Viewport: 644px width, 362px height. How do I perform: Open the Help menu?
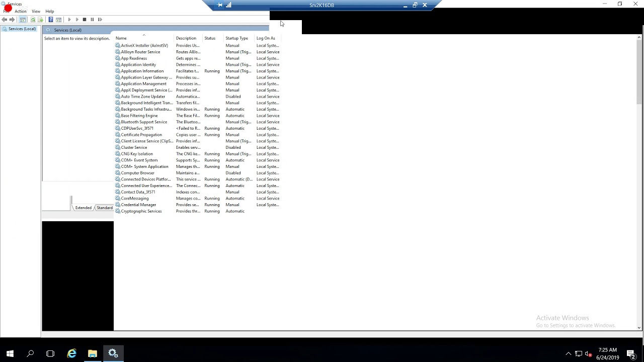point(50,11)
